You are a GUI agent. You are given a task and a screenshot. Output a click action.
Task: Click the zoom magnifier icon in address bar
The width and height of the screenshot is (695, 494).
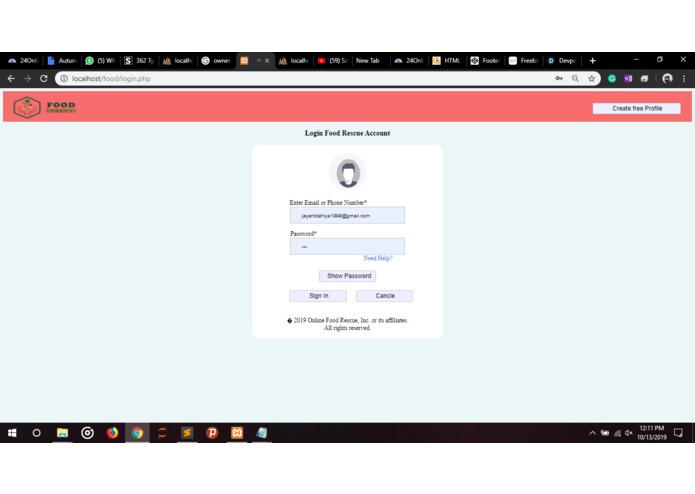tap(575, 78)
